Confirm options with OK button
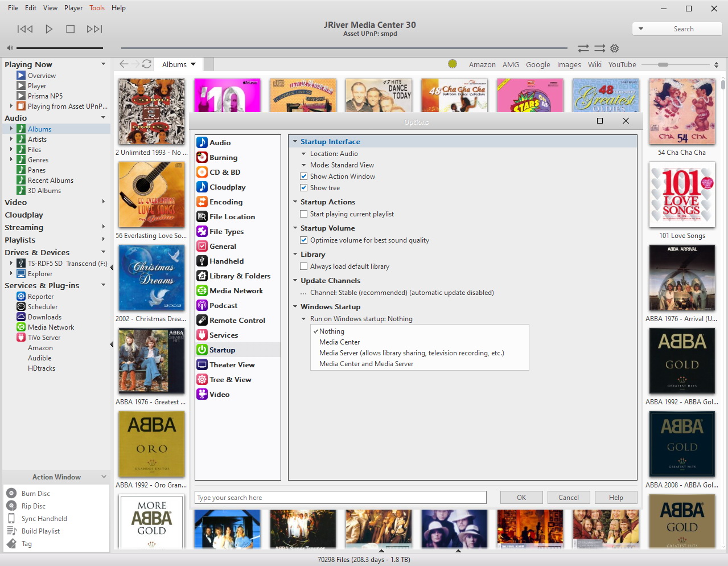Image resolution: width=728 pixels, height=566 pixels. pyautogui.click(x=521, y=498)
